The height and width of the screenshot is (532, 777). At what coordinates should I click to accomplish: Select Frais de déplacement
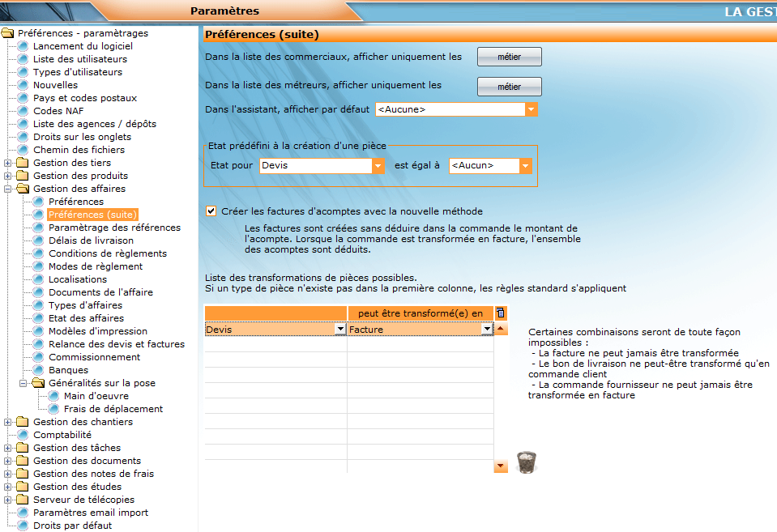[x=113, y=409]
